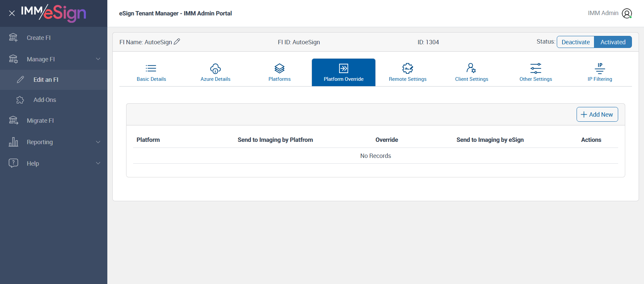Click the Reporting bar chart icon
The height and width of the screenshot is (284, 644).
(13, 142)
